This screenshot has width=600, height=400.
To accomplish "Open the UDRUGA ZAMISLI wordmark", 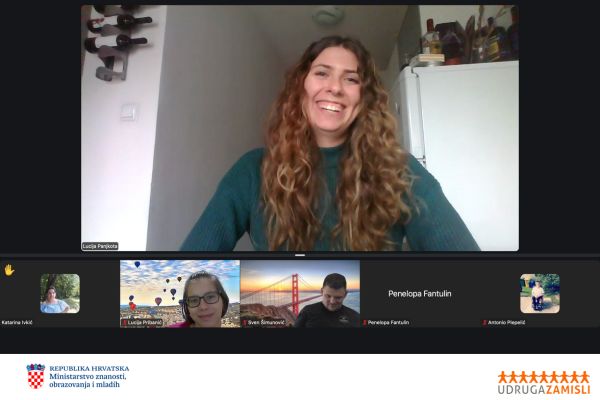I will click(x=544, y=388).
